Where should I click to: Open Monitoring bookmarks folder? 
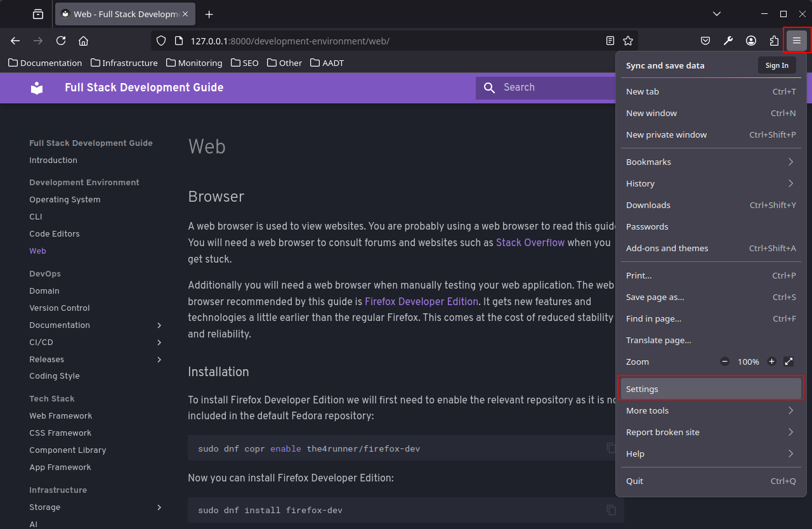194,63
